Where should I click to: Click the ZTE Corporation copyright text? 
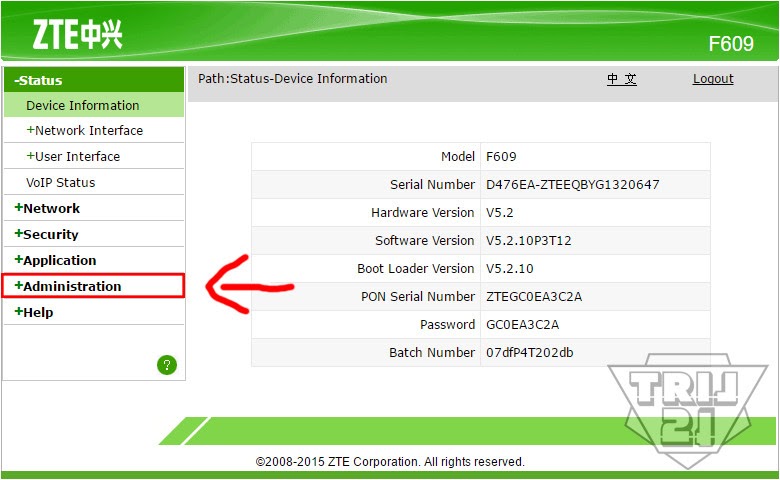[390, 462]
